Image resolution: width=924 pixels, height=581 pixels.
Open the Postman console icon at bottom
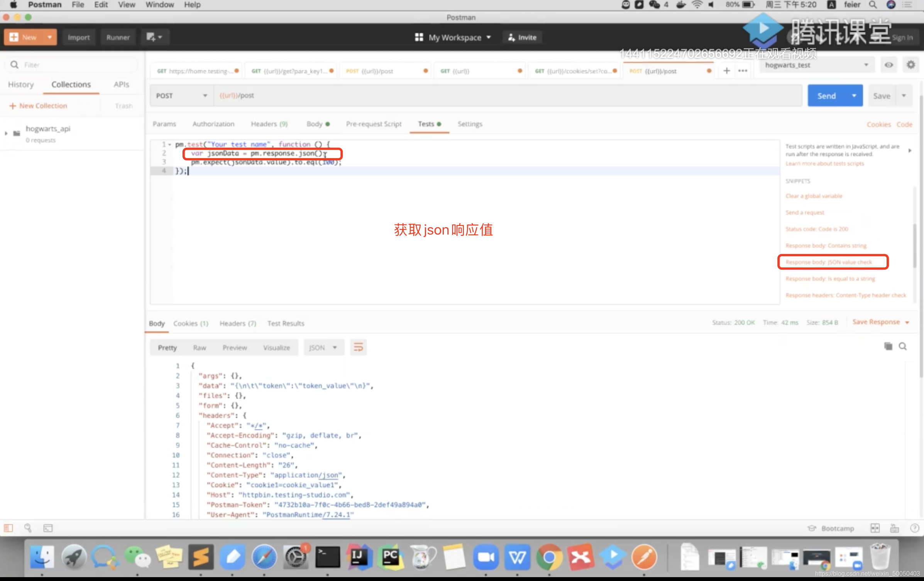tap(48, 528)
